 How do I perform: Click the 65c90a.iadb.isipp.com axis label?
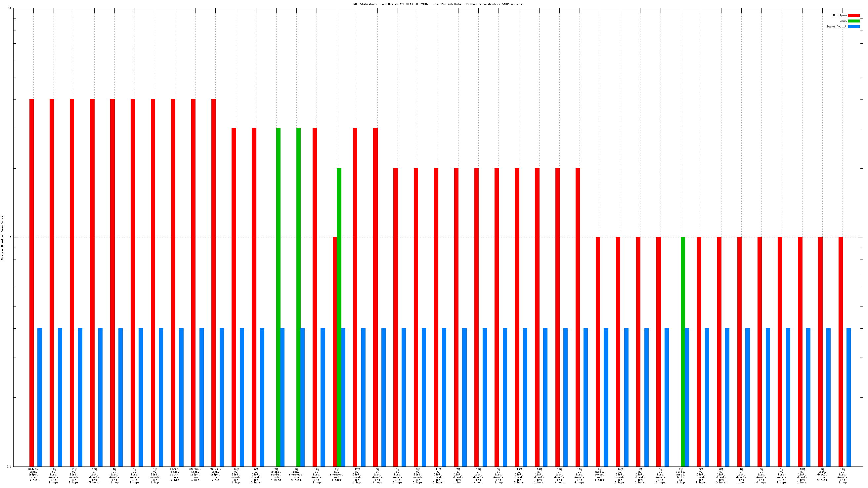click(x=195, y=474)
